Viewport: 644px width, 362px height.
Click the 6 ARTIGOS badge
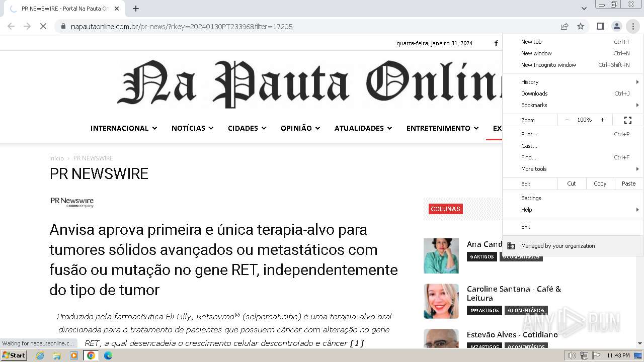(482, 257)
